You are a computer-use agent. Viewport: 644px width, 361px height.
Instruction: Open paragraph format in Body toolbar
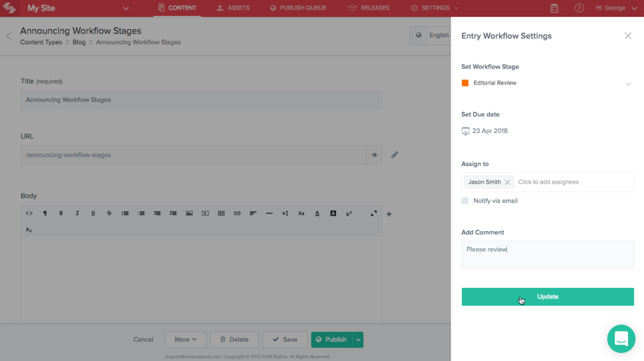pyautogui.click(x=45, y=213)
